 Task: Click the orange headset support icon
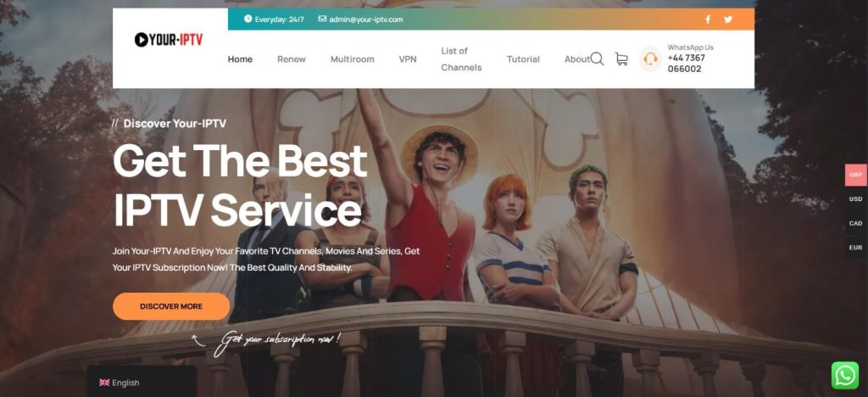[x=650, y=59]
